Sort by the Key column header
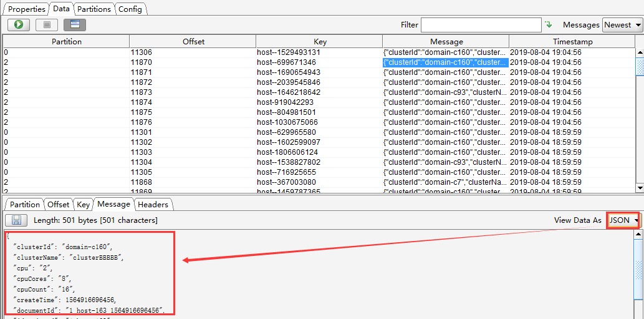Image resolution: width=644 pixels, height=319 pixels. 320,42
